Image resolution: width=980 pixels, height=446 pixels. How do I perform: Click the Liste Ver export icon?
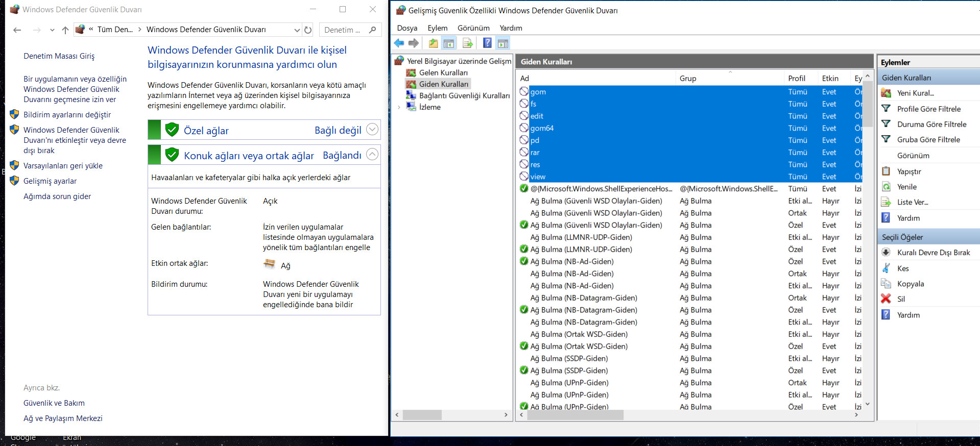pos(886,202)
